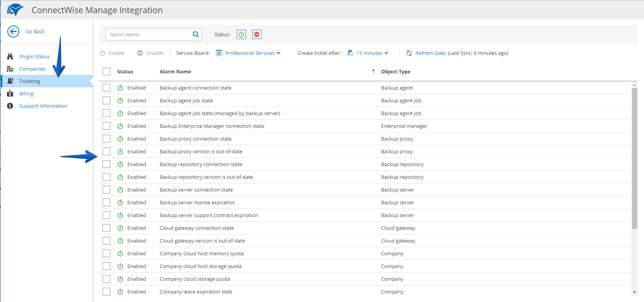This screenshot has width=644, height=302.
Task: Click the Alarm Name sort arrow
Action: [373, 71]
